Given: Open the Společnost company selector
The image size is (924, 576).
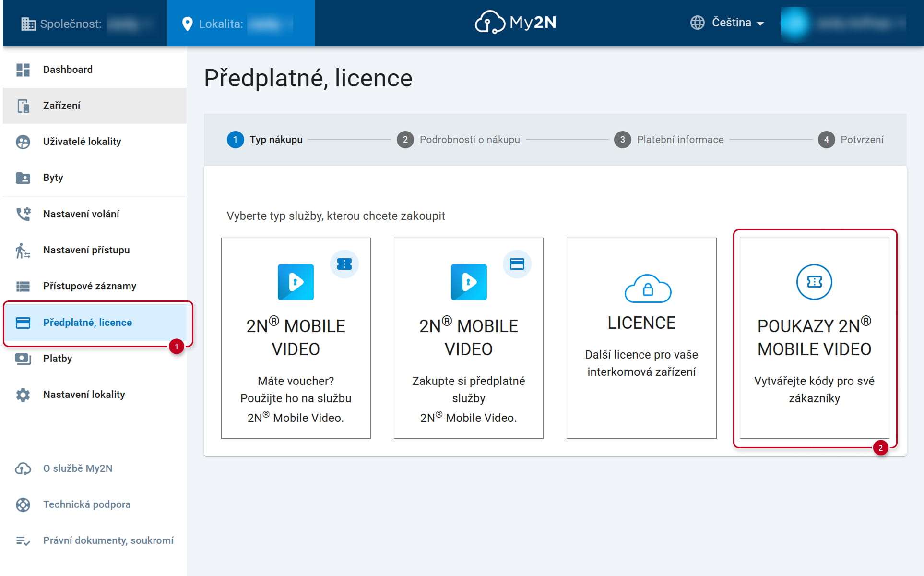Looking at the screenshot, I should (85, 23).
